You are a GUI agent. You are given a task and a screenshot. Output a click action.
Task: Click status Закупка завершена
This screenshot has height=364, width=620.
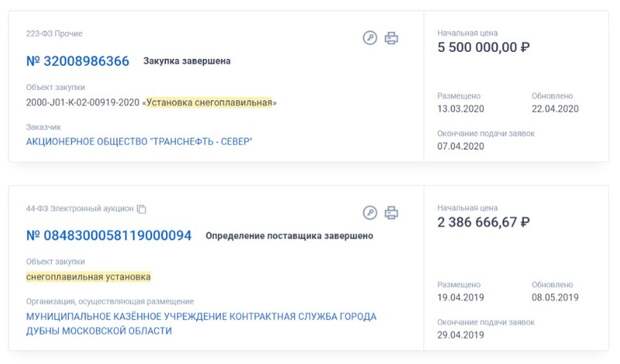187,61
